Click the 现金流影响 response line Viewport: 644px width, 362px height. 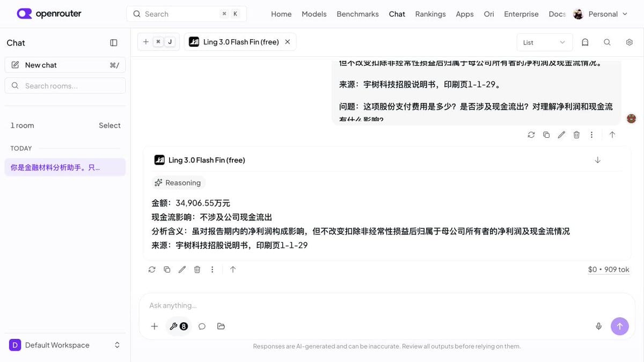(212, 217)
